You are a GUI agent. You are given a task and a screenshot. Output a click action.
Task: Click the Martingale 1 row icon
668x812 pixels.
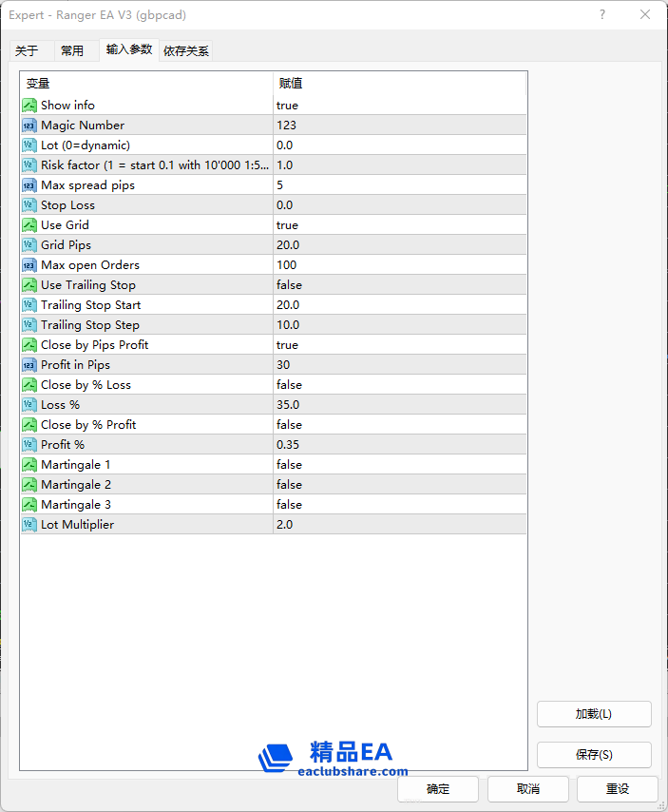pyautogui.click(x=29, y=465)
